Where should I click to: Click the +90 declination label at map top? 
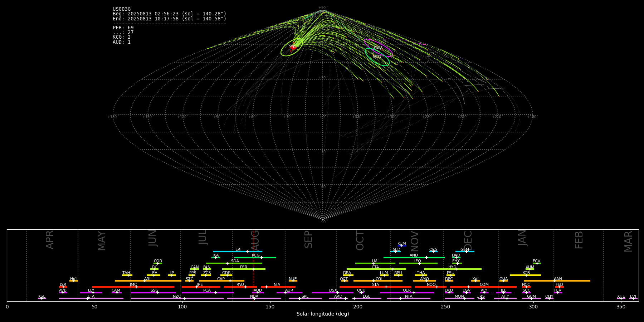(x=322, y=8)
